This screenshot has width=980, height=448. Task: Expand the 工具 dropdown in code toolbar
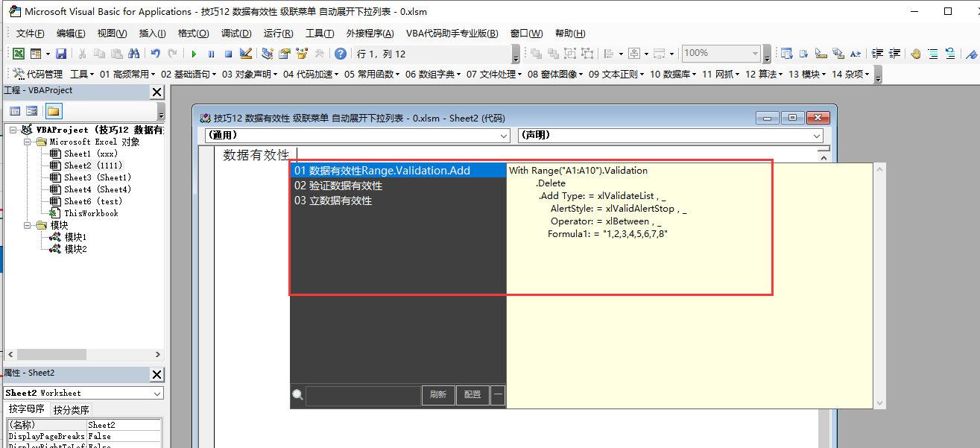coord(82,74)
